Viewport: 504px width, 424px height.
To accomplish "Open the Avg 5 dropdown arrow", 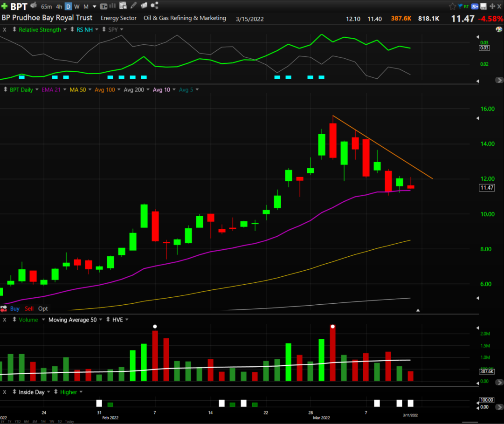I will [x=197, y=89].
